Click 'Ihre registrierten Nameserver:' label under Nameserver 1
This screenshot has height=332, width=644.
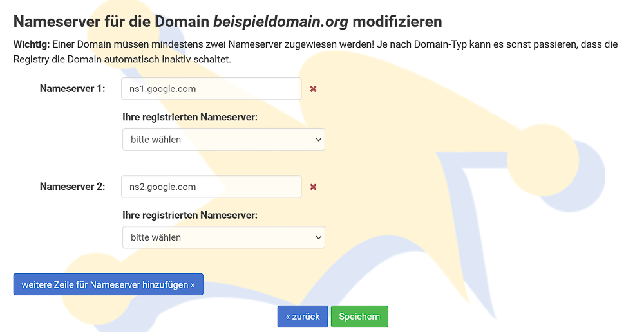[190, 117]
